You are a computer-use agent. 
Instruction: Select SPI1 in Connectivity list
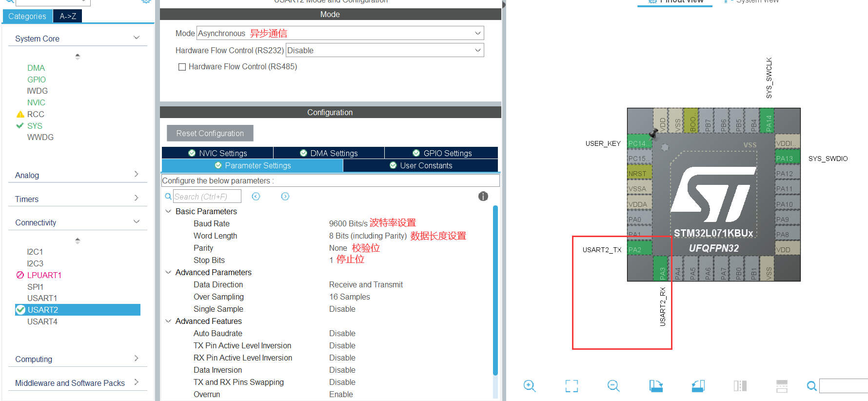coord(35,287)
